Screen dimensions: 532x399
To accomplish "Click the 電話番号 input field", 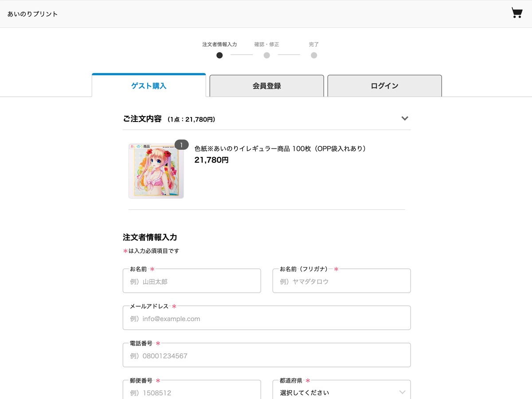I will tap(266, 355).
